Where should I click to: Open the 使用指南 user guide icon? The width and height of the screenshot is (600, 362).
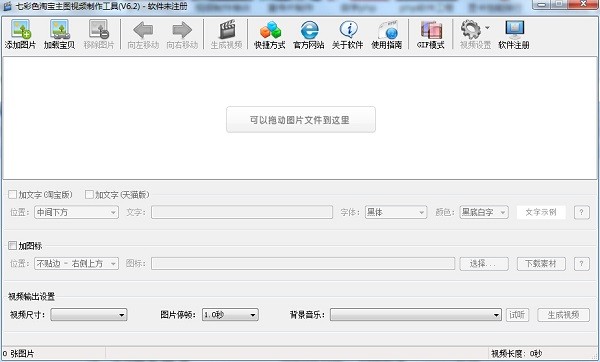click(x=386, y=34)
